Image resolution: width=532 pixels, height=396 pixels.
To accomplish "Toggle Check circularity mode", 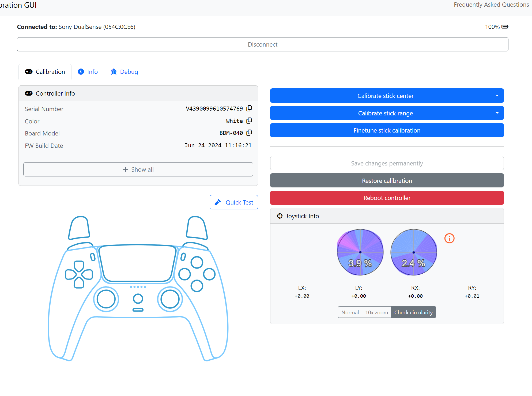I will (413, 312).
